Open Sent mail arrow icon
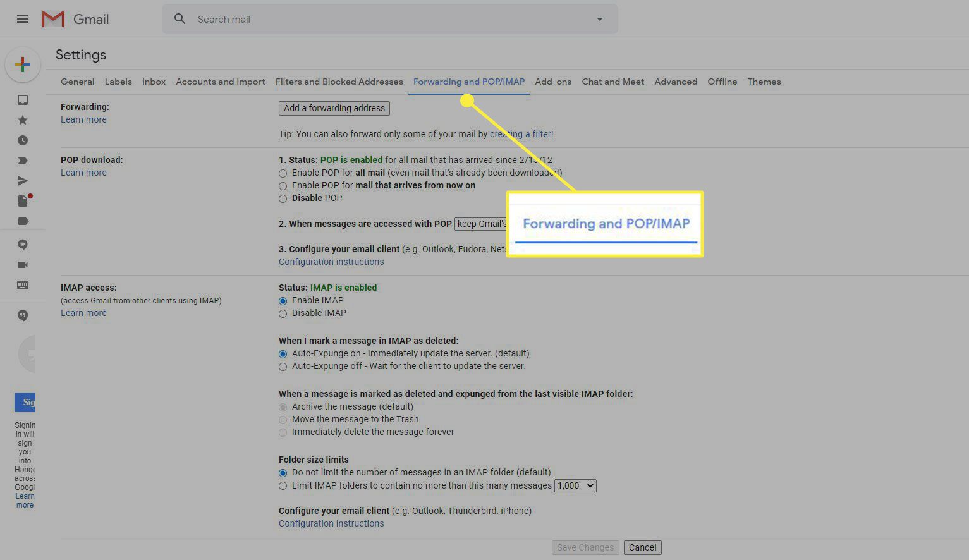969x560 pixels. [x=23, y=181]
